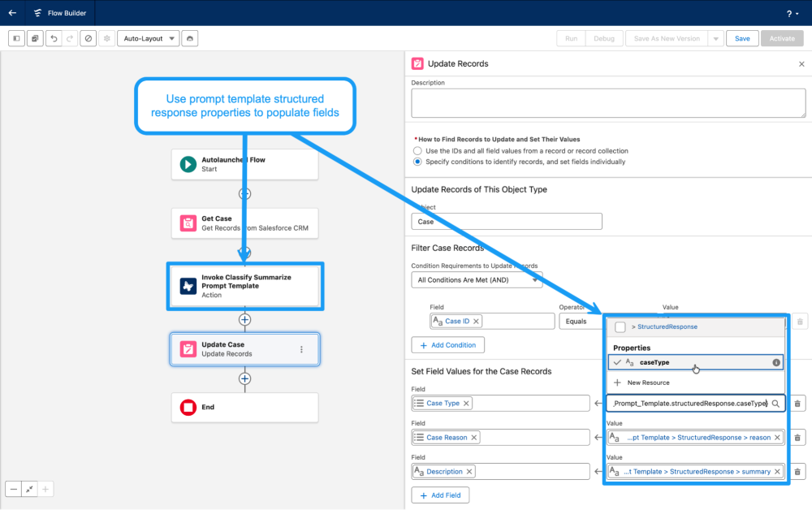Click the Add Field button
The height and width of the screenshot is (510, 812).
(x=440, y=495)
